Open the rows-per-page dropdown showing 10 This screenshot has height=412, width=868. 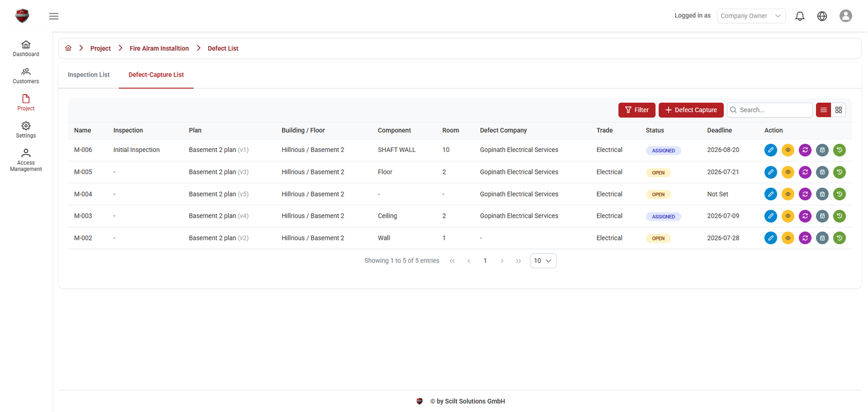tap(543, 261)
